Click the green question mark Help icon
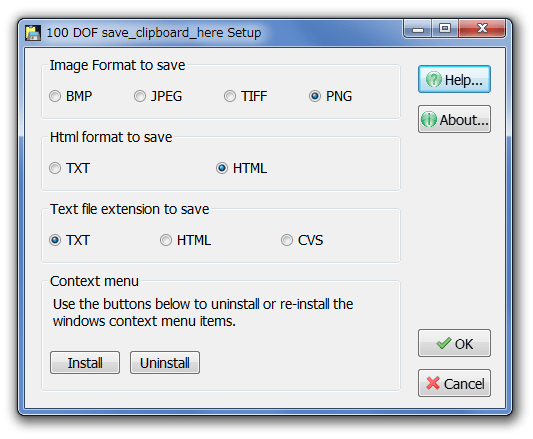The image size is (533, 439). (x=434, y=80)
